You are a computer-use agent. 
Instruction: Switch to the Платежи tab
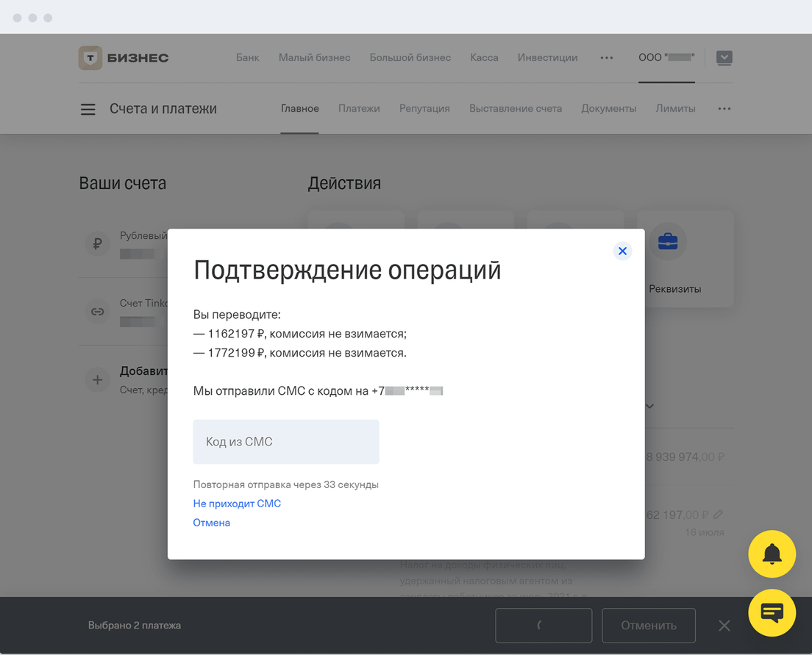pyautogui.click(x=359, y=109)
